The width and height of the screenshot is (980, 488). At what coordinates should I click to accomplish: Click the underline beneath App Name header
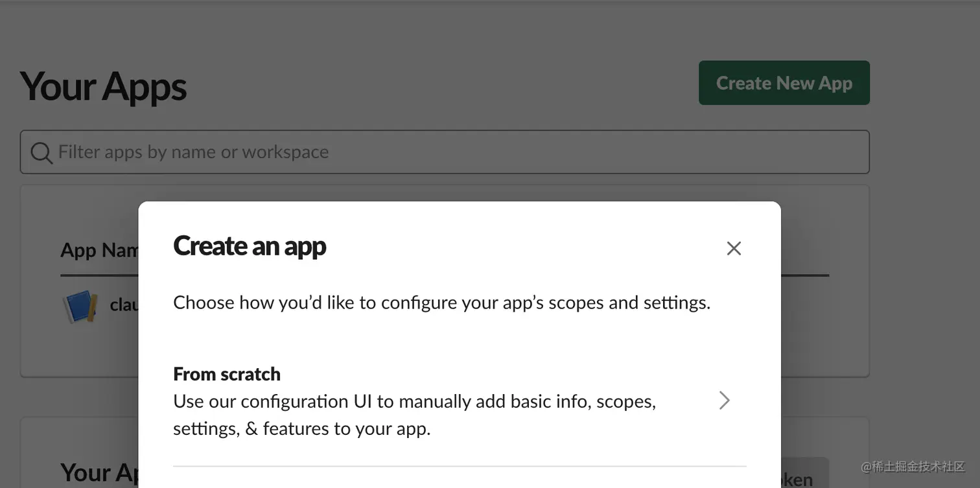(x=99, y=275)
